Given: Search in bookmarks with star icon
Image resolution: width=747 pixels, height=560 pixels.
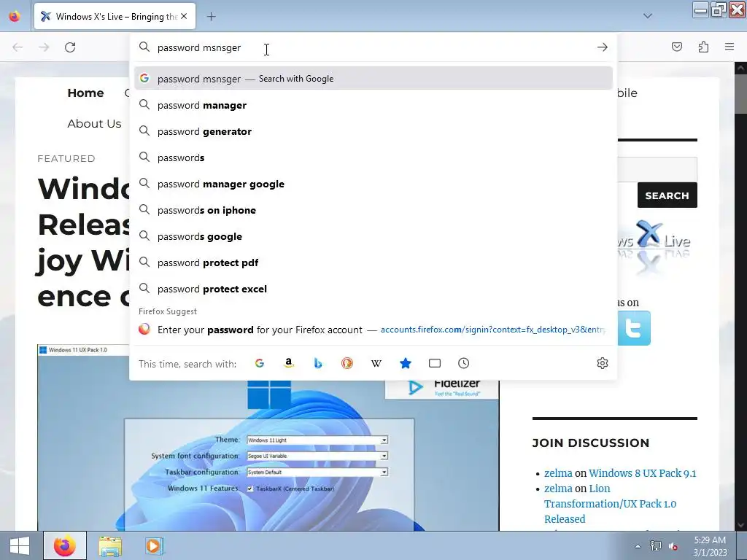Looking at the screenshot, I should tap(406, 363).
